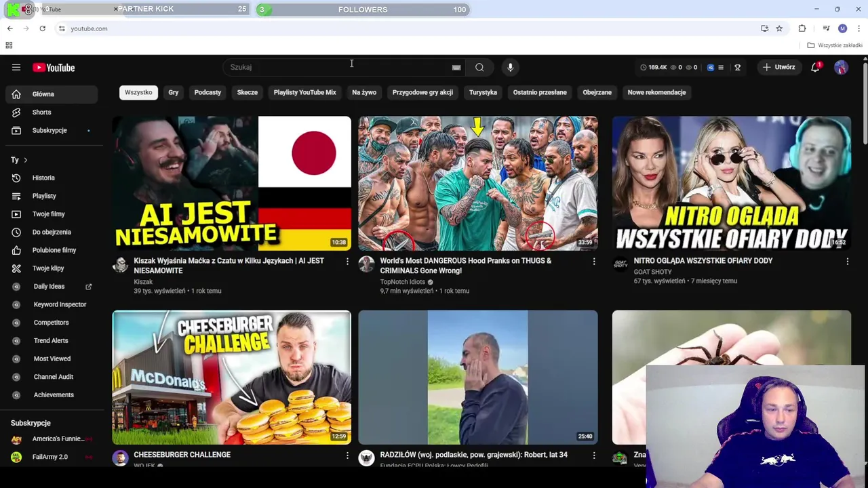Open Subskrypcje in sidebar
The height and width of the screenshot is (488, 868).
[52, 130]
